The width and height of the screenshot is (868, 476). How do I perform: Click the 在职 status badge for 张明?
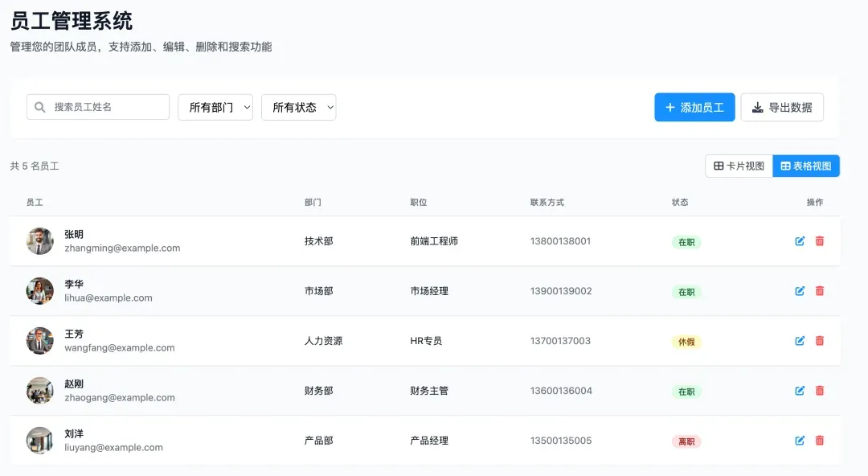[686, 242]
